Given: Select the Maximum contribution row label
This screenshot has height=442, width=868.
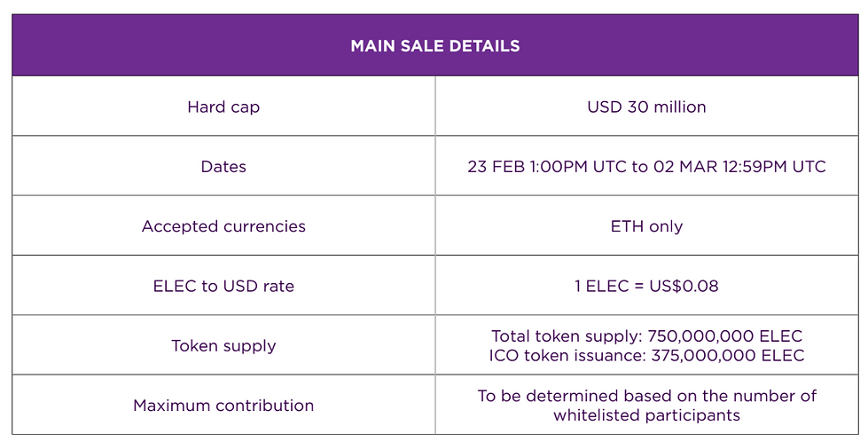Looking at the screenshot, I should click(x=223, y=406).
